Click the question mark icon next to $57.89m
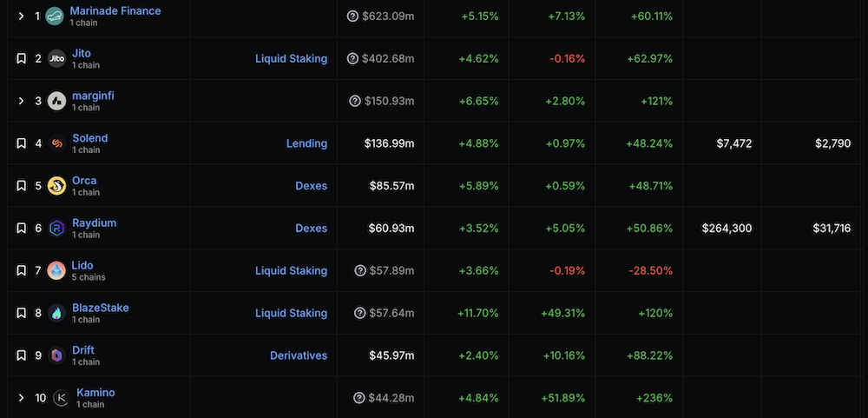 (x=359, y=270)
